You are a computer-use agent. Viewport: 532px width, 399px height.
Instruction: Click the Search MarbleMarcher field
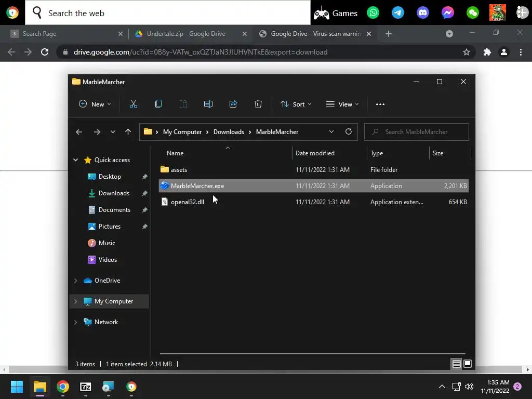pos(416,131)
